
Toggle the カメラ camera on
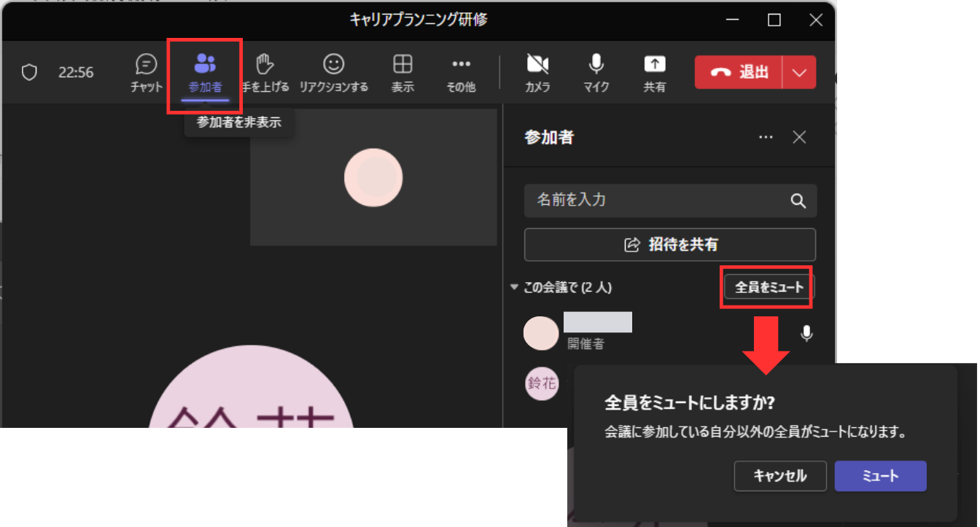click(x=537, y=66)
